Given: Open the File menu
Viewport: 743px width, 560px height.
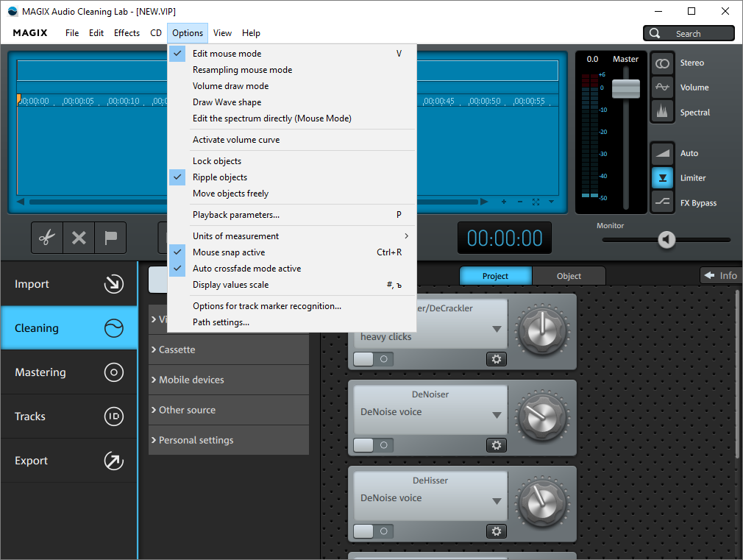Looking at the screenshot, I should [72, 33].
